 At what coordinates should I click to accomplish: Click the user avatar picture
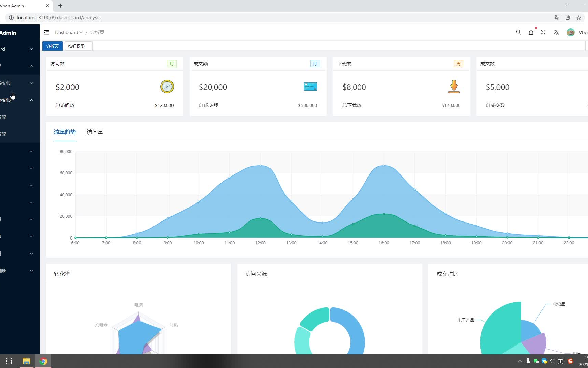571,32
